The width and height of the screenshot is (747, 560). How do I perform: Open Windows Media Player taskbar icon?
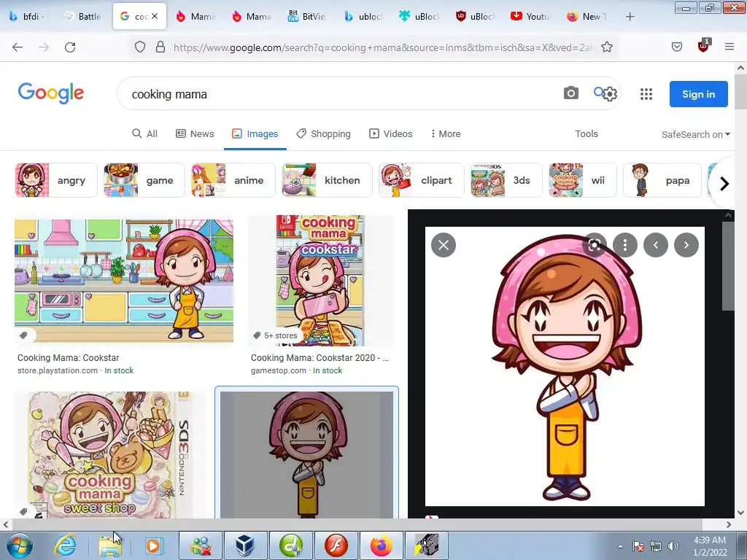(153, 545)
